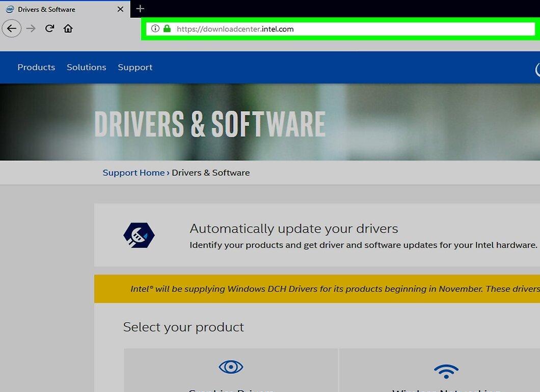Image resolution: width=540 pixels, height=392 pixels.
Task: Click the Intel favicon on the tab
Action: point(10,9)
